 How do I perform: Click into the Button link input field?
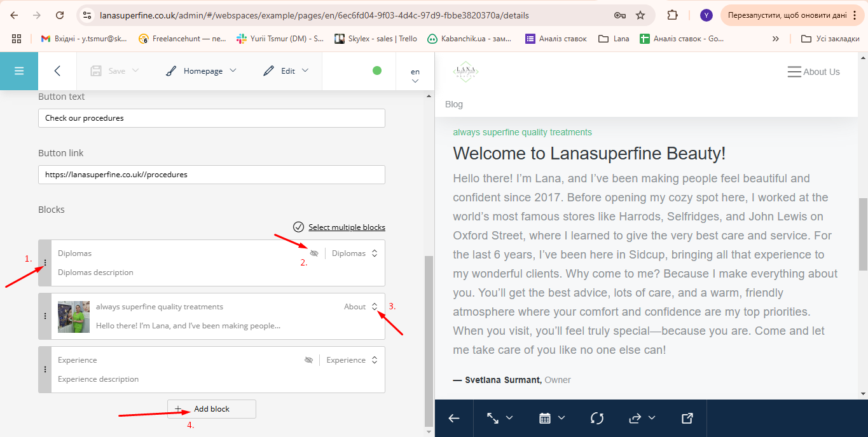pos(212,175)
